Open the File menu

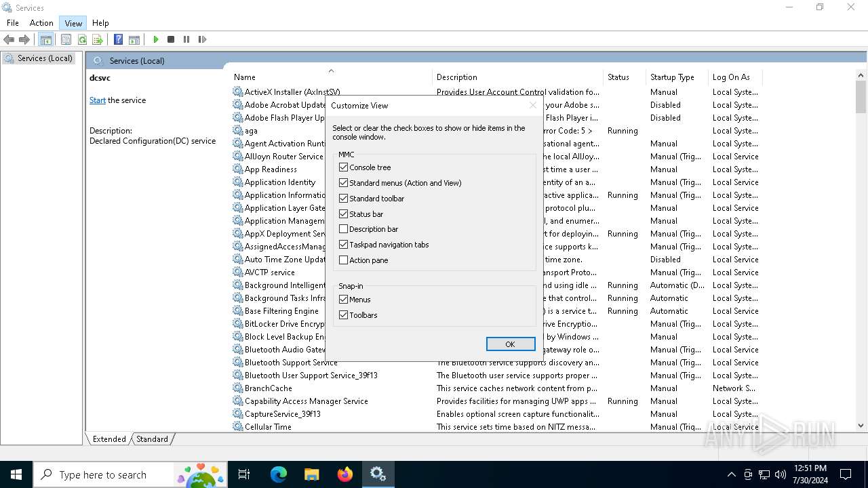click(x=13, y=23)
